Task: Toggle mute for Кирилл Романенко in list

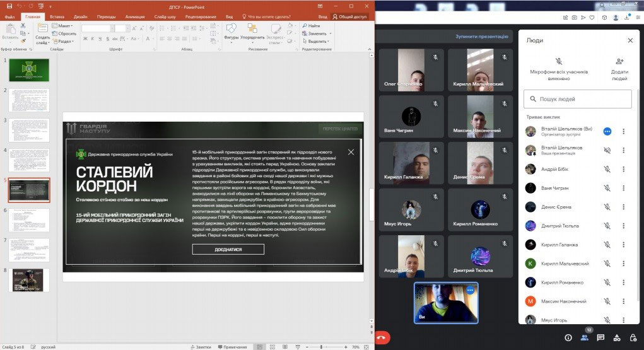Action: (607, 283)
